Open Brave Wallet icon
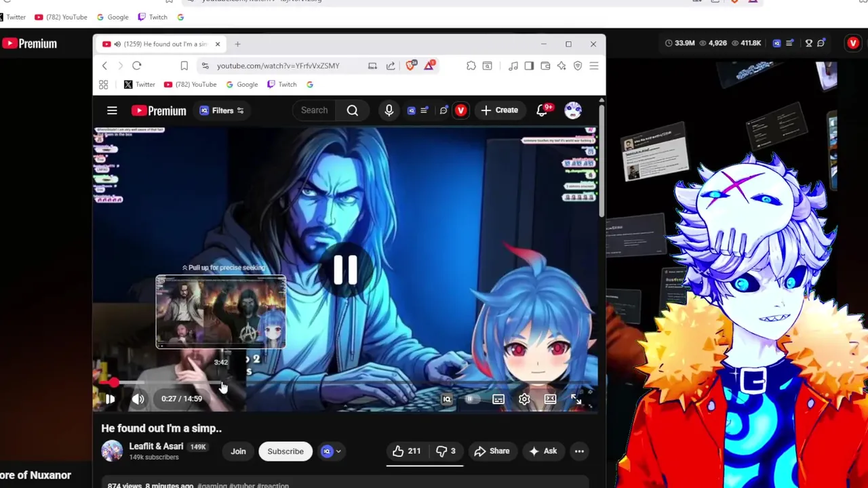The image size is (868, 488). tap(545, 66)
